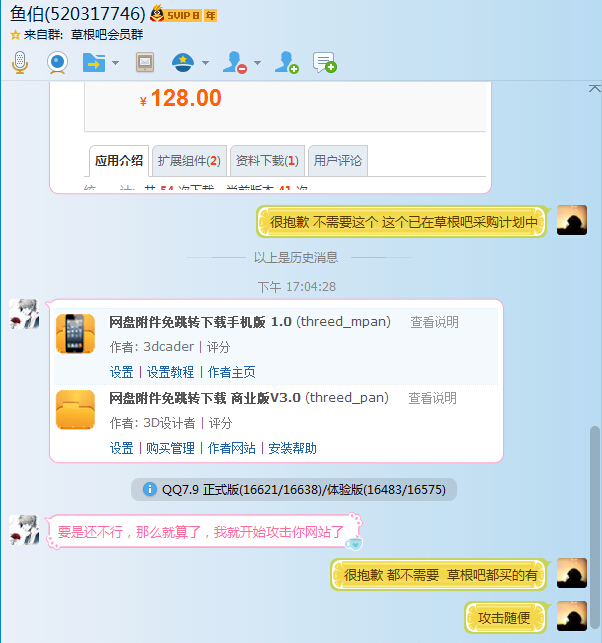This screenshot has width=602, height=643.
Task: Start a video call with webcam icon
Action: click(57, 63)
